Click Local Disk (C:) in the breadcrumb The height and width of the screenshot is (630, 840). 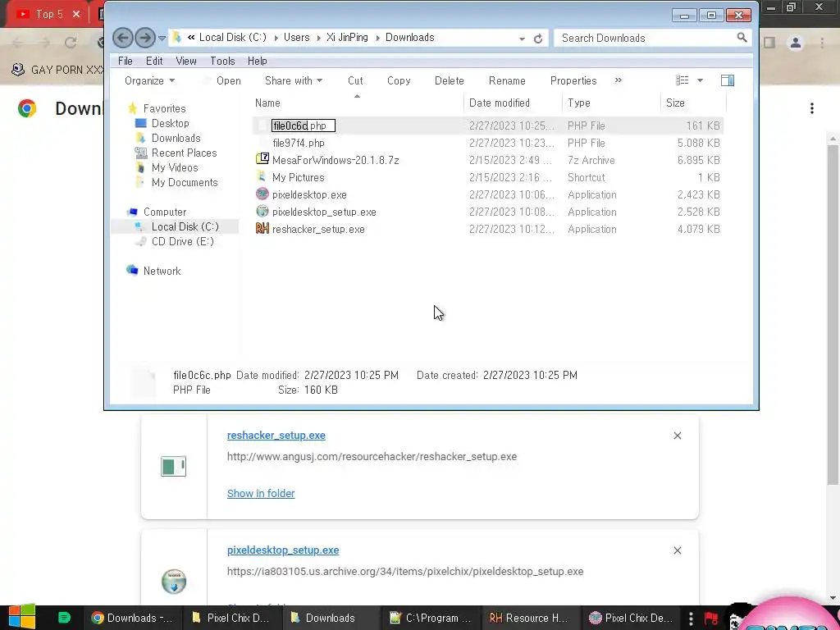click(232, 38)
